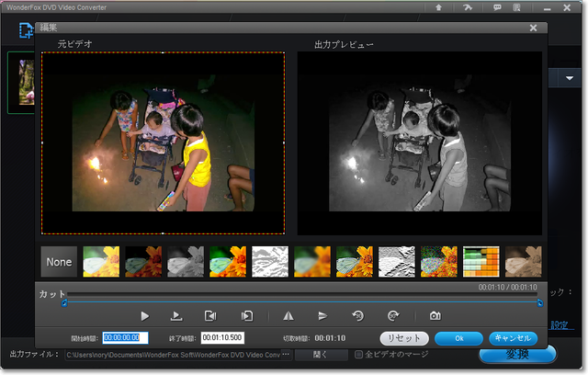Toggle the 全ビデオのマージ checkbox

359,354
